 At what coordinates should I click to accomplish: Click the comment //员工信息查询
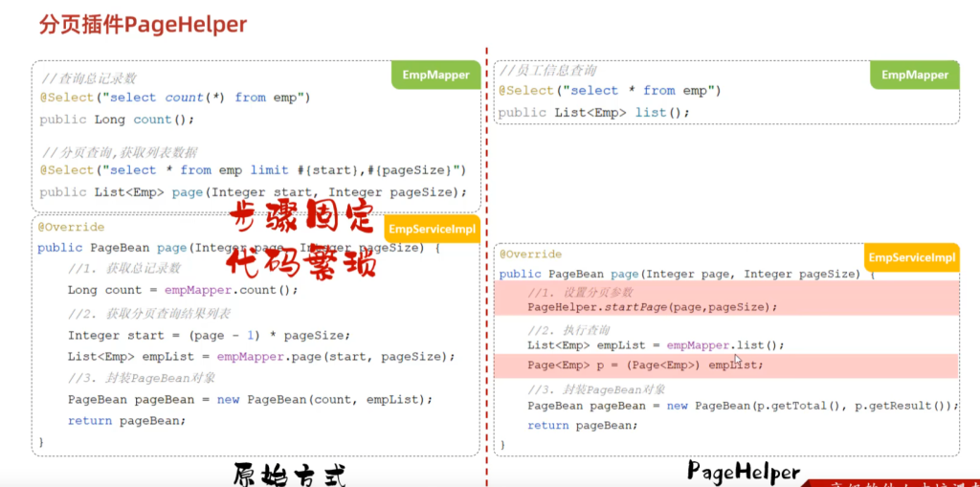click(548, 70)
